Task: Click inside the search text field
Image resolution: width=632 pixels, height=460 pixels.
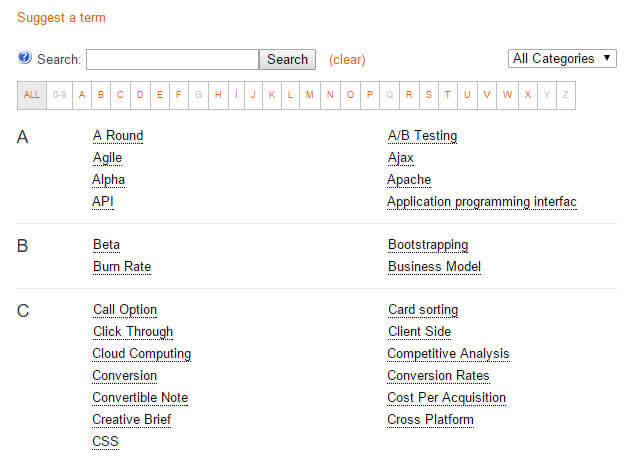Action: pyautogui.click(x=172, y=60)
